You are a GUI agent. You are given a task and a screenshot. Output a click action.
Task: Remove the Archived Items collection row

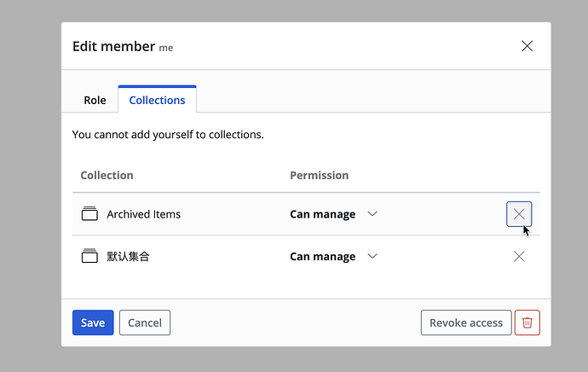tap(519, 214)
